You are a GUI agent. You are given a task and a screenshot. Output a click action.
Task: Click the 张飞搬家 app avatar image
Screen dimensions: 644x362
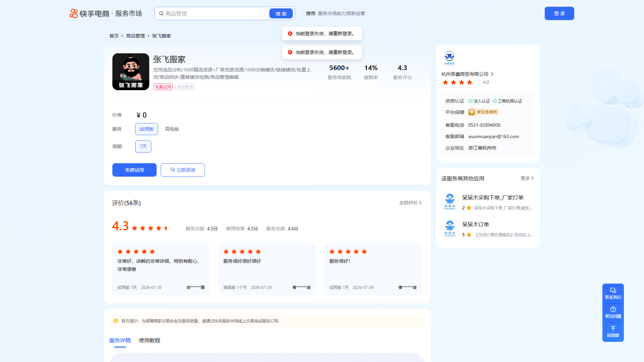(131, 72)
